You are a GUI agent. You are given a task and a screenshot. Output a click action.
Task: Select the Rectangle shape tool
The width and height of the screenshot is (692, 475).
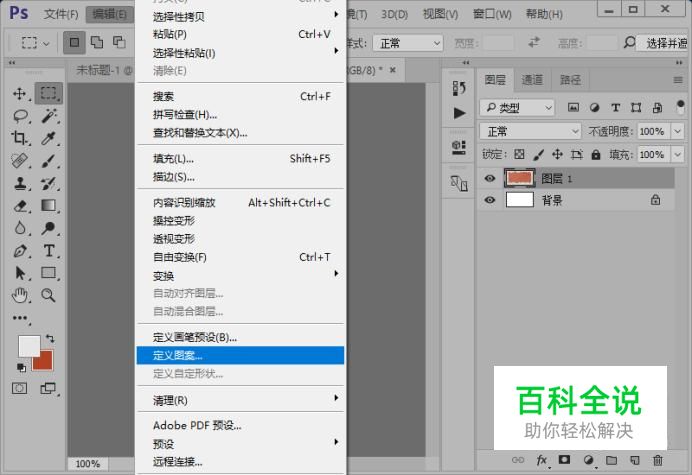(49, 273)
